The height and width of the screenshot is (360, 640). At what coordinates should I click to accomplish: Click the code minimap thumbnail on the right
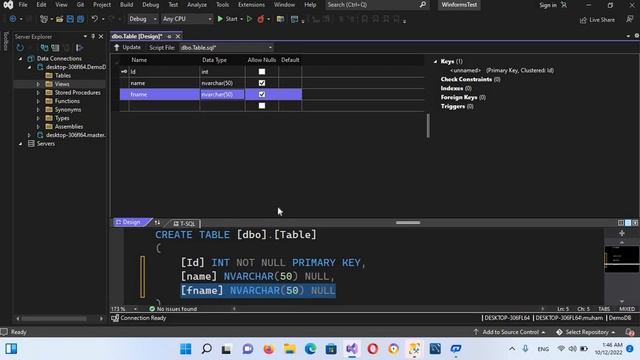pyautogui.click(x=621, y=259)
